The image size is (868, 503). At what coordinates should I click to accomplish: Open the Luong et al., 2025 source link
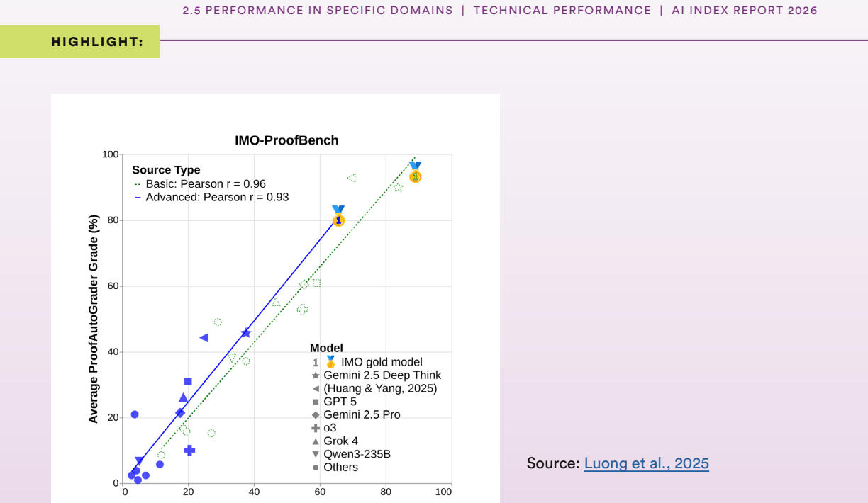tap(646, 463)
